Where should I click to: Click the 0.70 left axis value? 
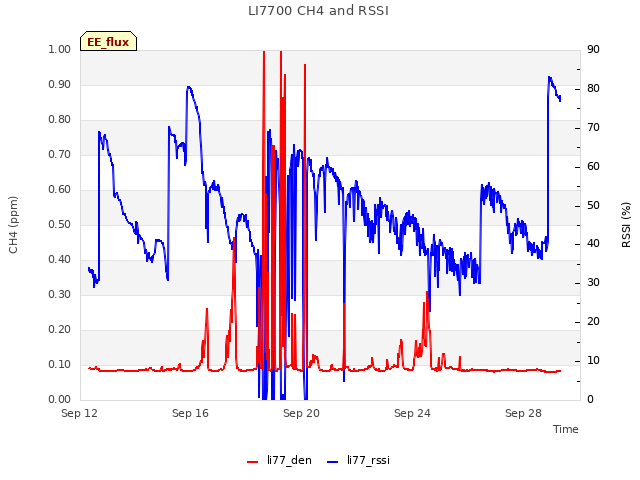pos(60,154)
